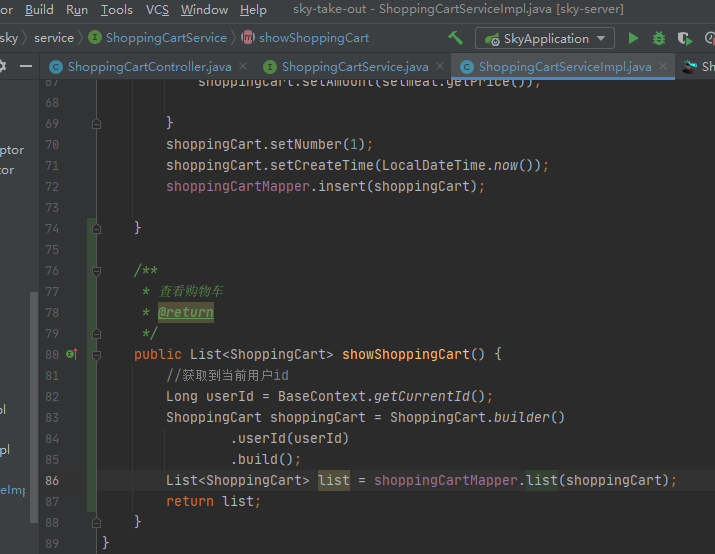Click showShoppingCart method breadcrumb
This screenshot has width=715, height=554.
(x=314, y=38)
